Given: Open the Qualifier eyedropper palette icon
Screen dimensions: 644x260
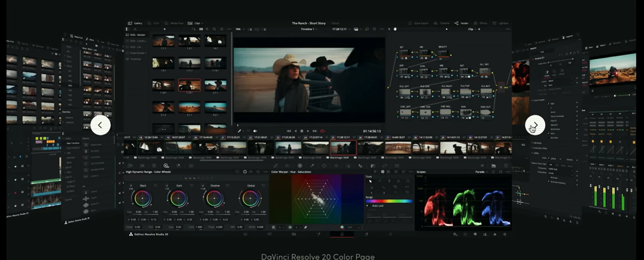Looking at the screenshot, I should (312, 165).
